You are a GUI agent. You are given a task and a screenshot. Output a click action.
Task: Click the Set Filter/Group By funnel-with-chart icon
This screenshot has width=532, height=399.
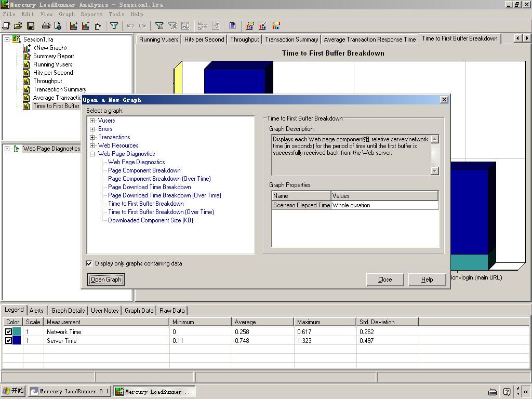(159, 26)
